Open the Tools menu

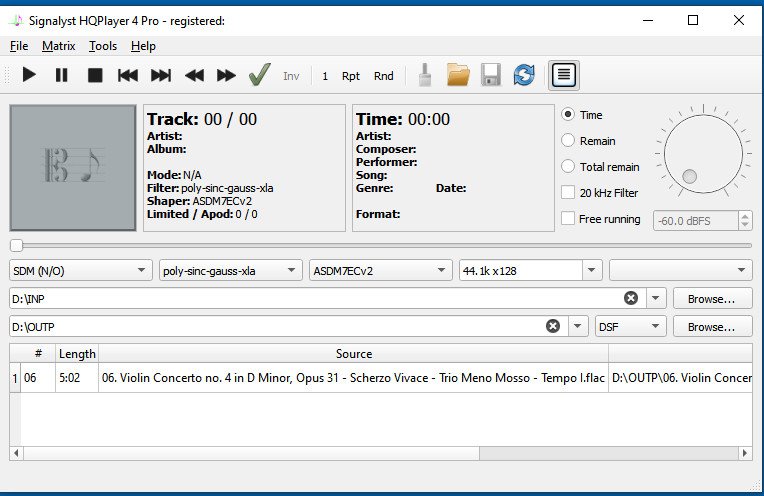103,46
